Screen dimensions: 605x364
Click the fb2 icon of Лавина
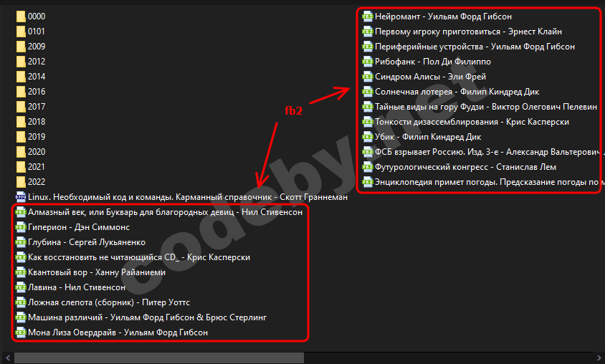click(x=21, y=287)
